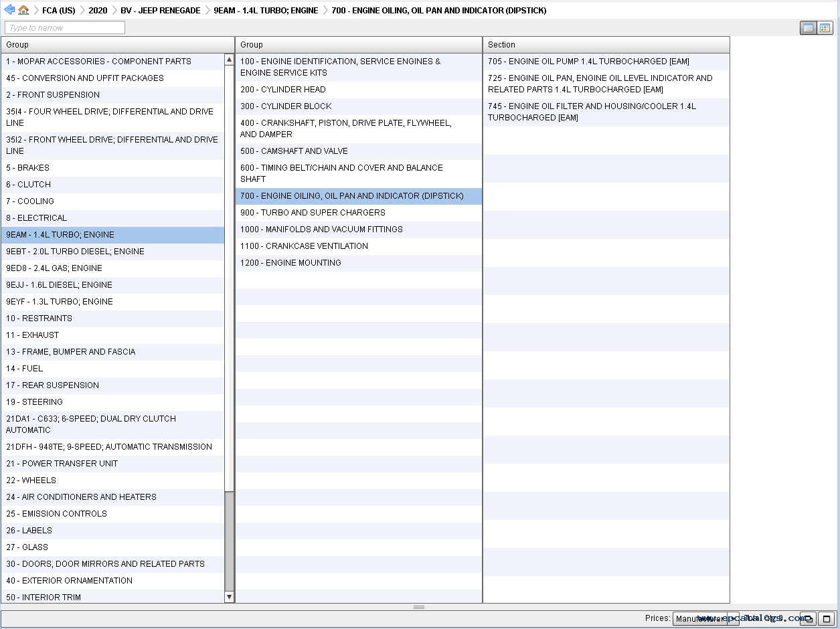This screenshot has width=840, height=629.
Task: Select 9ED8 - 2.4L GAS; ENGINE
Action: click(112, 268)
